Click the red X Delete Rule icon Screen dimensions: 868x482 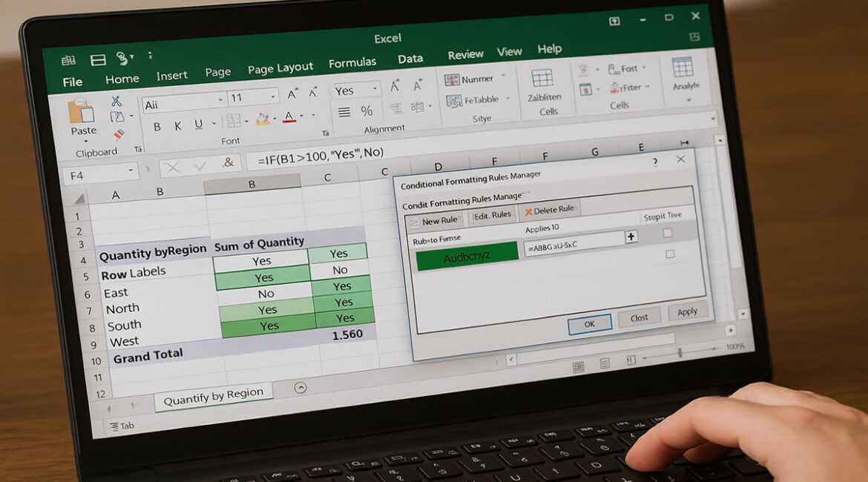pyautogui.click(x=529, y=211)
